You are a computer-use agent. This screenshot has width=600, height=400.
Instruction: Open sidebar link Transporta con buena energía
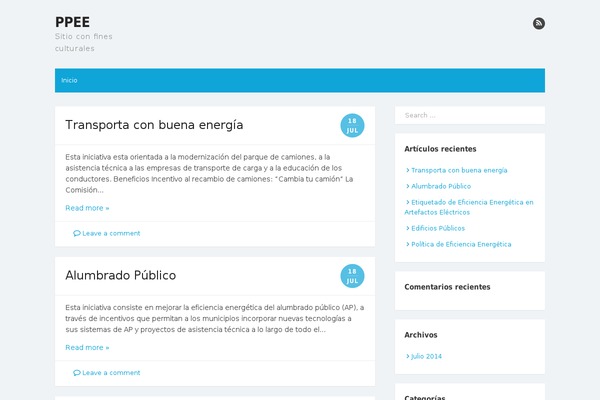pyautogui.click(x=457, y=170)
